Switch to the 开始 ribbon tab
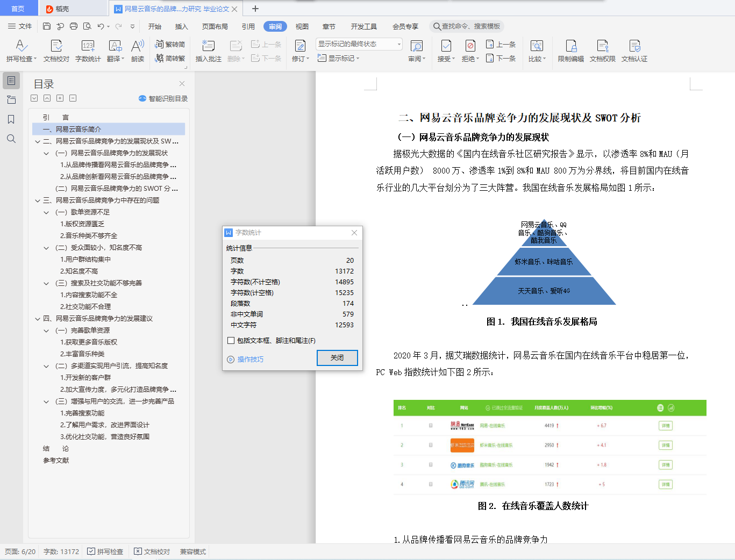This screenshot has width=735, height=560. click(x=155, y=26)
